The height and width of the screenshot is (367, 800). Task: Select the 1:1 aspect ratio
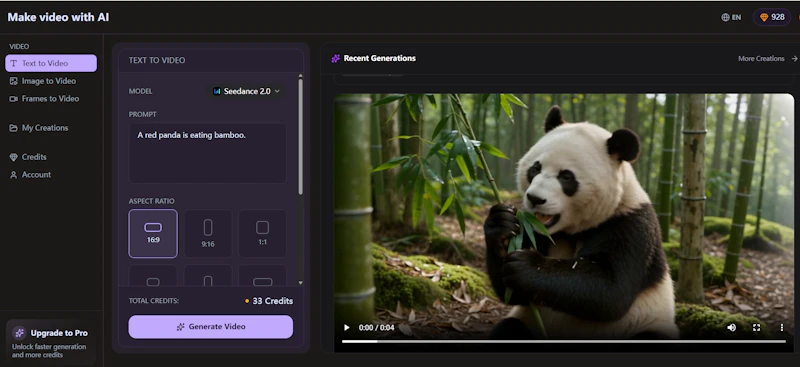262,233
